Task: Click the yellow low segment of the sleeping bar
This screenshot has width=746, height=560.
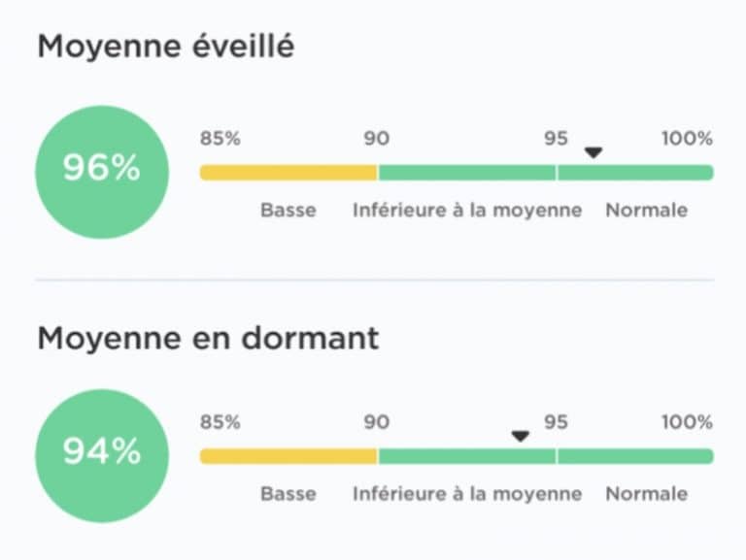Action: 288,456
